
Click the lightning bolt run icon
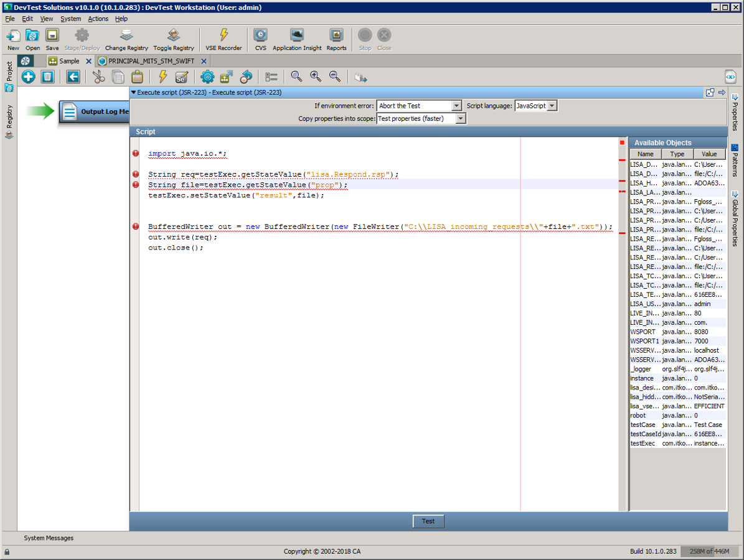tap(162, 77)
